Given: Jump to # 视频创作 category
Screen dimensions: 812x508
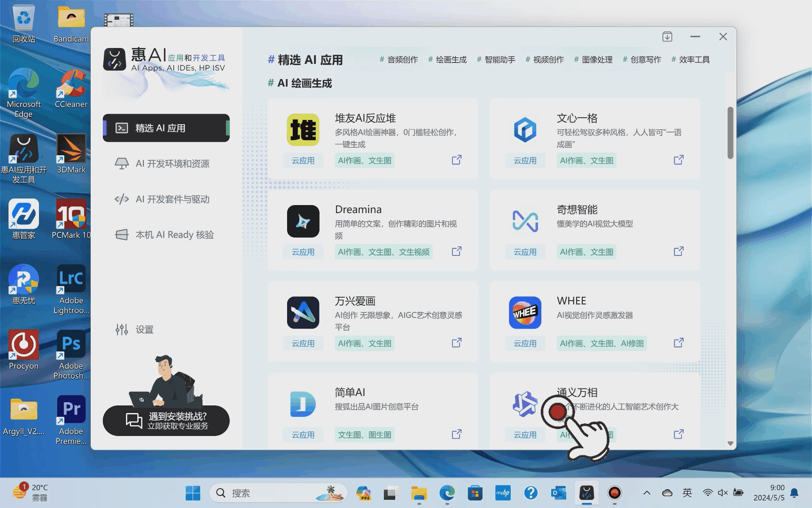Looking at the screenshot, I should [x=545, y=60].
